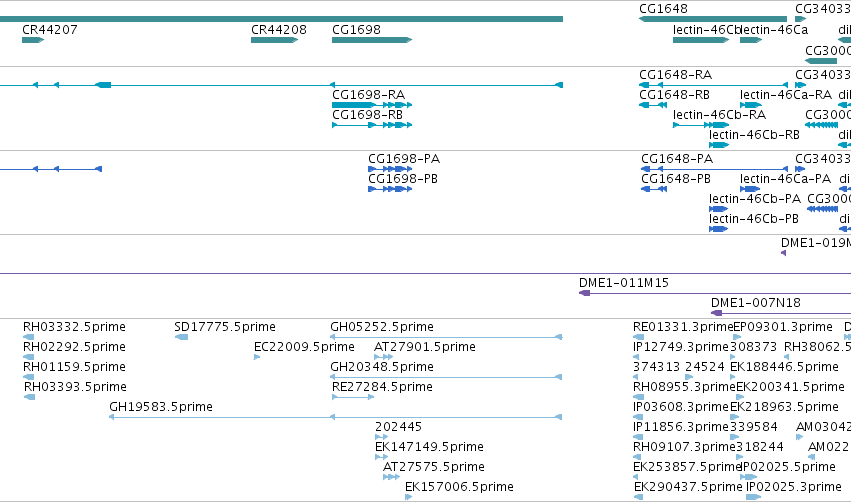The image size is (851, 502).
Task: Select the lectin-46Cb-RB transcript feature
Action: click(719, 145)
